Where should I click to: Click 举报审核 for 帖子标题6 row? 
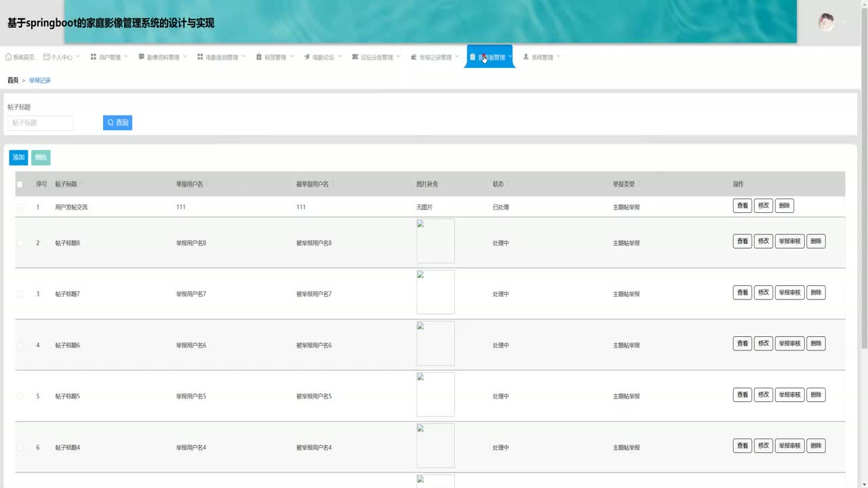click(x=790, y=344)
